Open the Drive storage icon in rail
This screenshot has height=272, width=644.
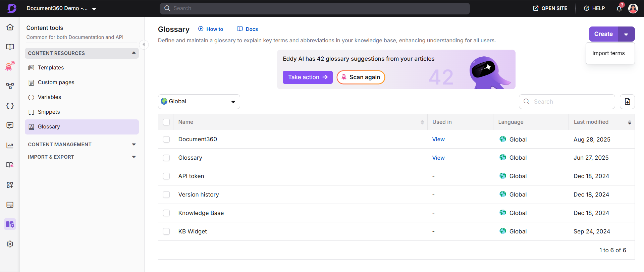pyautogui.click(x=10, y=205)
